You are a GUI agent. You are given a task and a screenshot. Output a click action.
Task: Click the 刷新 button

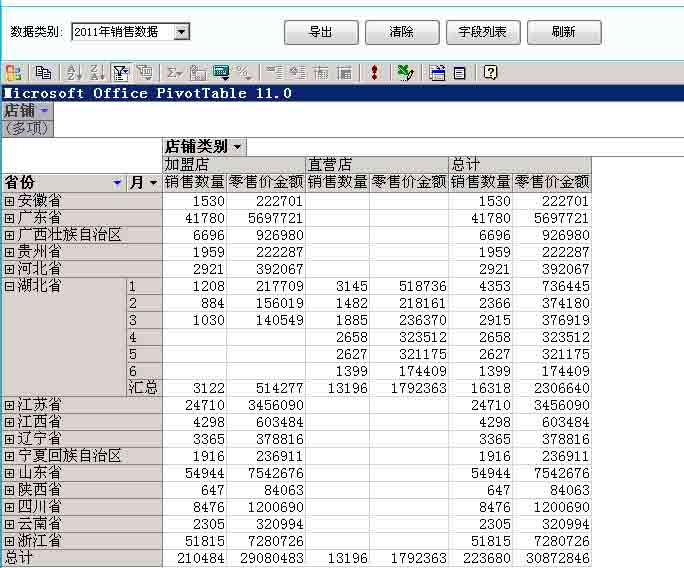564,32
